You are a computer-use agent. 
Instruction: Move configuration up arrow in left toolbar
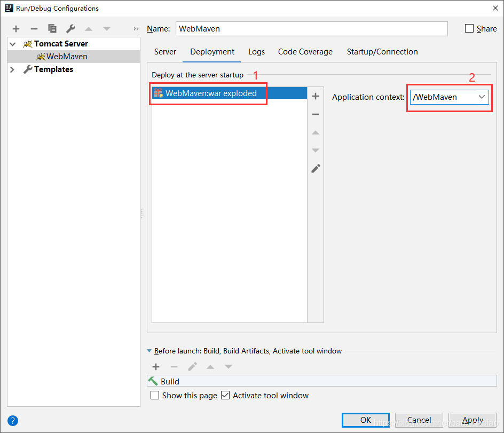tap(89, 29)
